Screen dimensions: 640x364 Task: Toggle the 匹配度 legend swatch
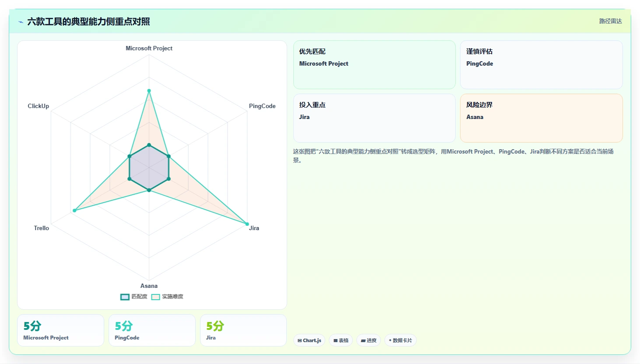point(125,297)
